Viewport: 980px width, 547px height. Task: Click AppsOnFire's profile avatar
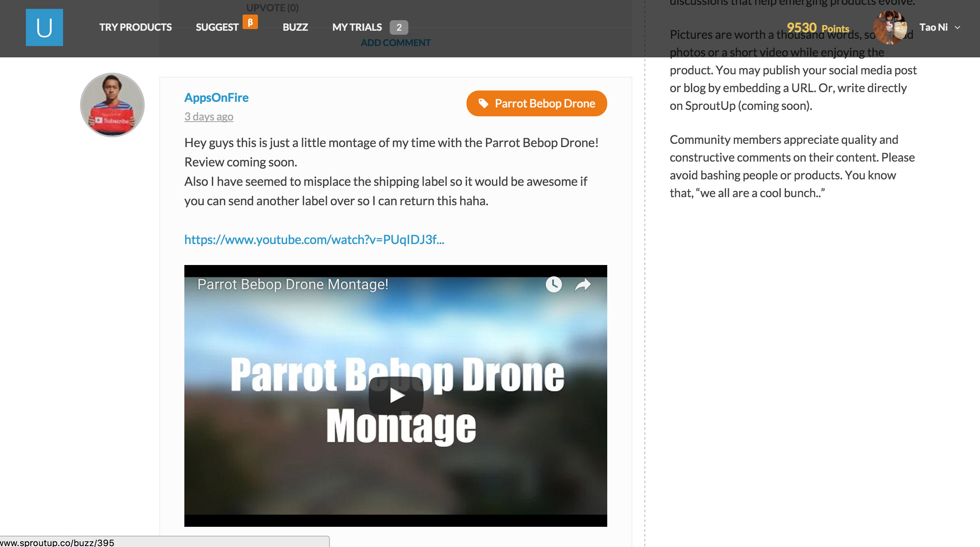112,105
